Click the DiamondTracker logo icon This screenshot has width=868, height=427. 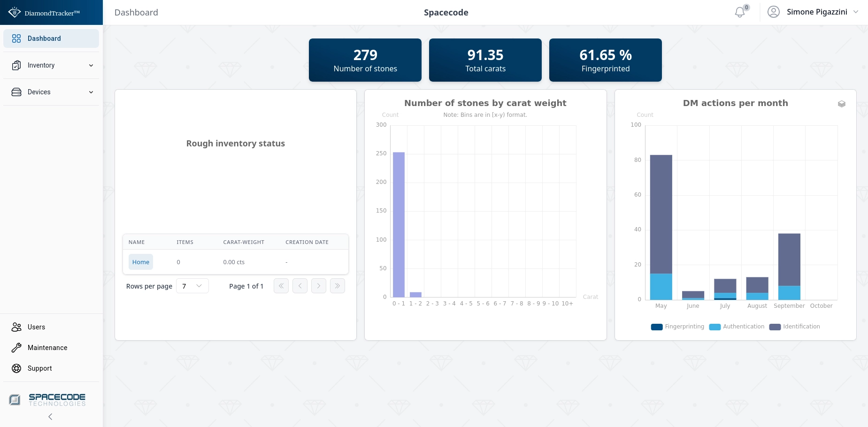click(15, 12)
